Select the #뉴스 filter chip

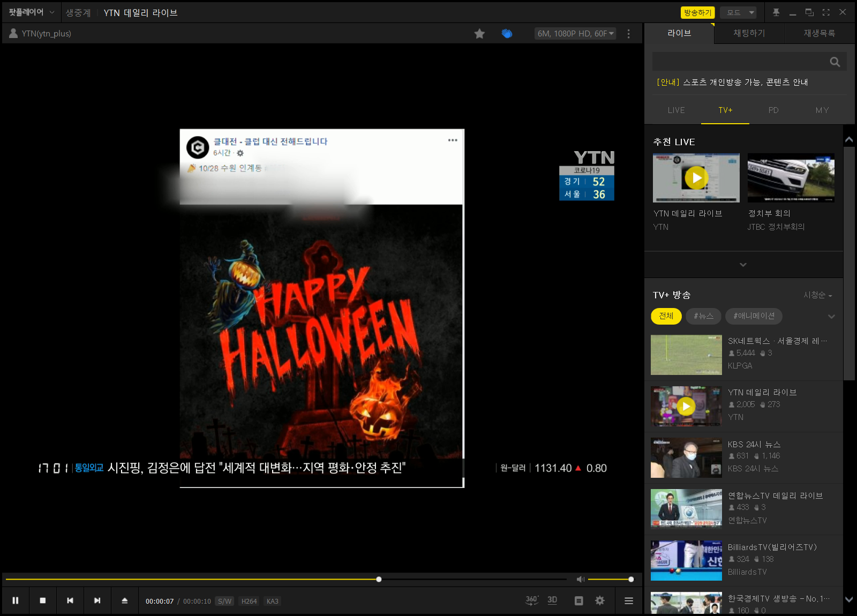pyautogui.click(x=703, y=316)
